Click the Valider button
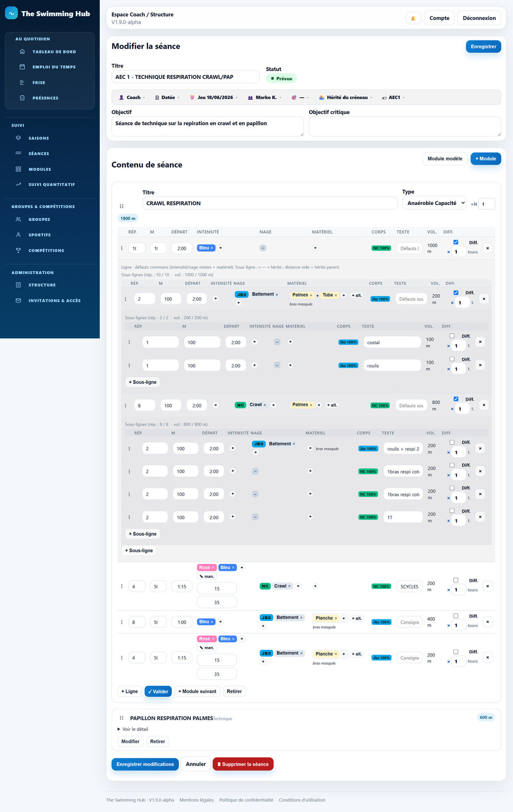513x812 pixels. (x=158, y=692)
